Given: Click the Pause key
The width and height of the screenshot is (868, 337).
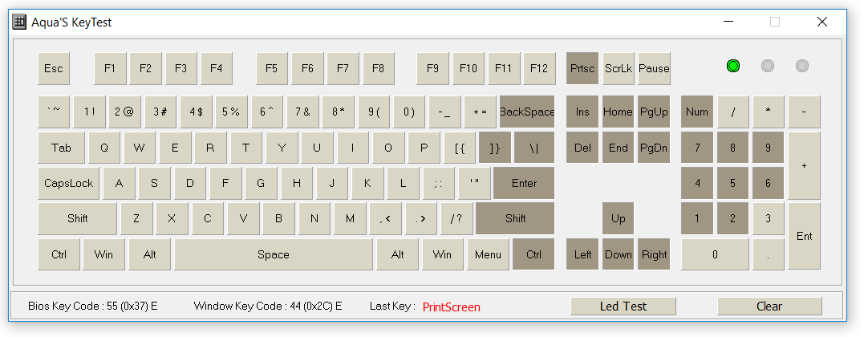Looking at the screenshot, I should (654, 69).
